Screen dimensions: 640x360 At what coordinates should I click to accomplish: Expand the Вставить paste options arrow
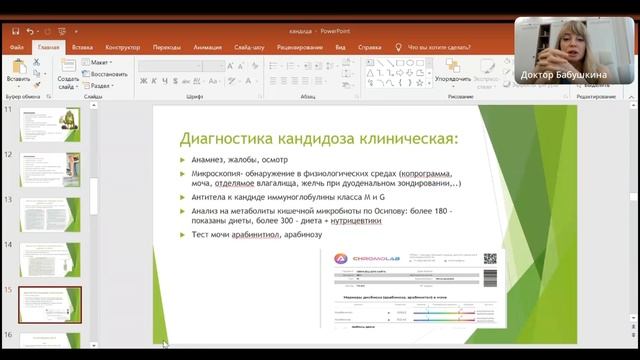pos(18,87)
